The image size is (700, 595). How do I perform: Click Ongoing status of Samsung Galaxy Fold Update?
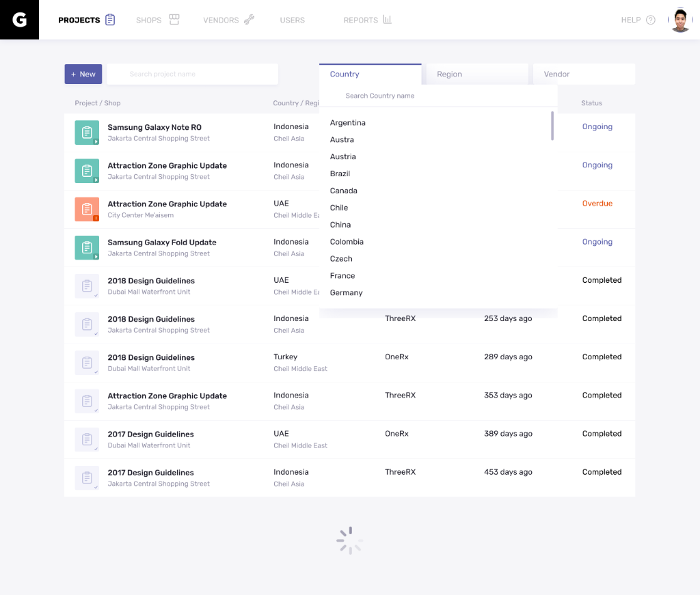(597, 242)
